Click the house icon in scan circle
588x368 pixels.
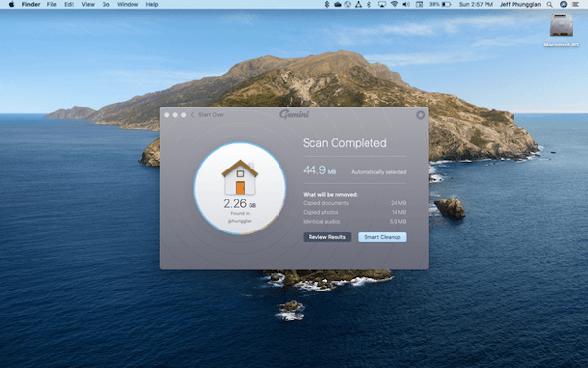coord(240,177)
